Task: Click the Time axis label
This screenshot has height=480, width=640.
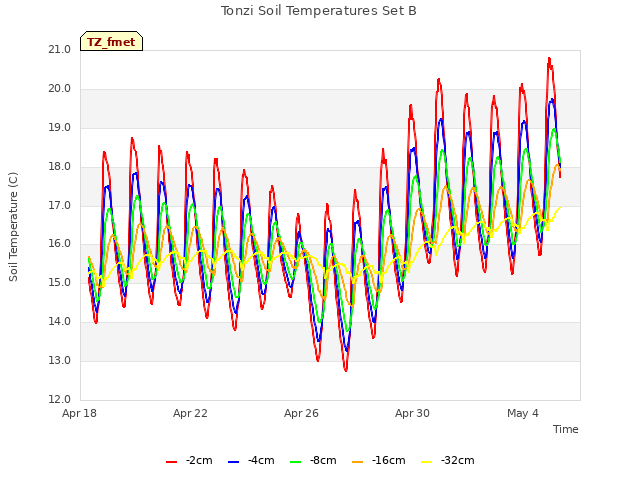Action: pyautogui.click(x=565, y=429)
